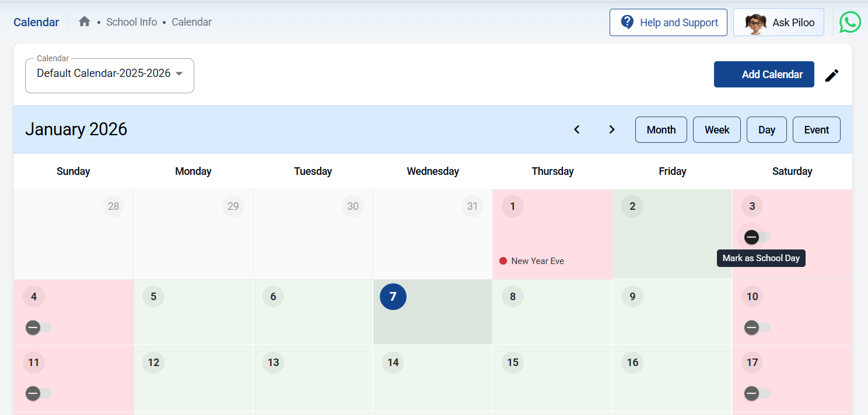Click the Add Calendar button
This screenshot has height=415, width=868.
764,75
